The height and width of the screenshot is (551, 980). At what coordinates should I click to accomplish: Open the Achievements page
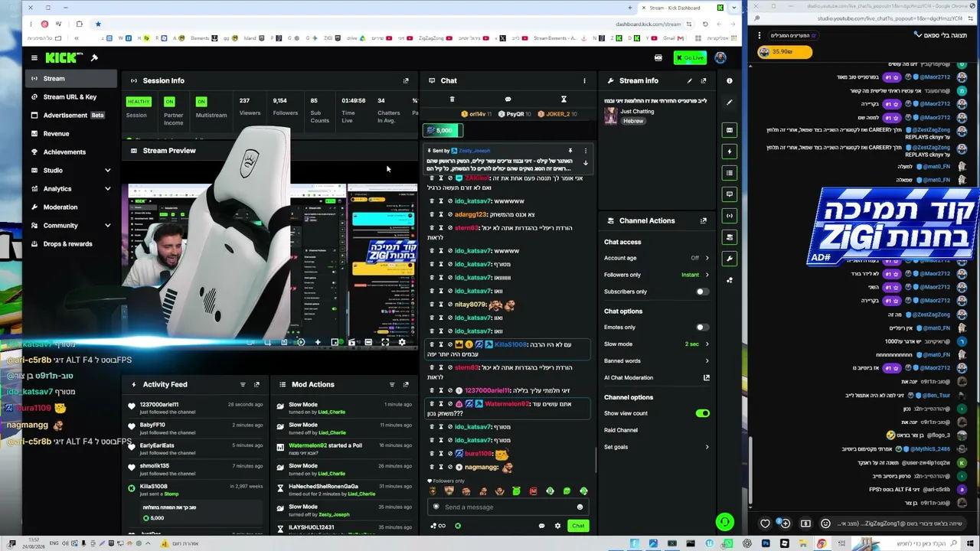coord(72,152)
